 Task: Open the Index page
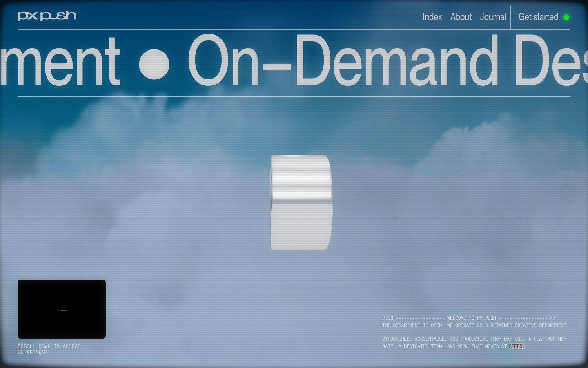[432, 17]
